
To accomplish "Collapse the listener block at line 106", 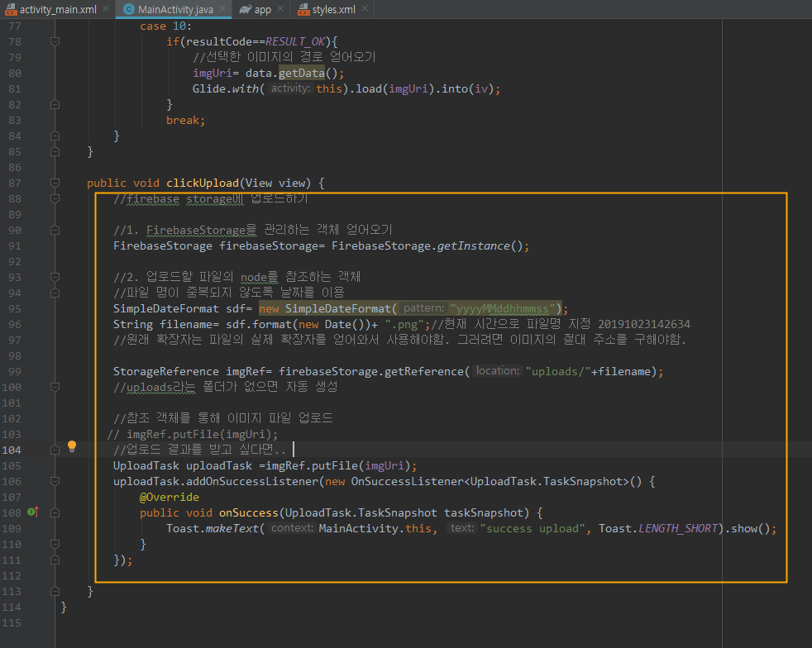I will pyautogui.click(x=55, y=481).
